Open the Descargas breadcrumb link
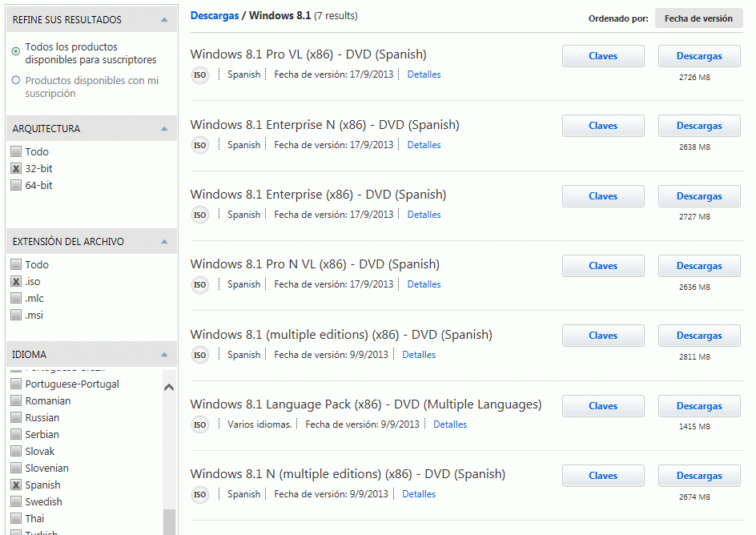The height and width of the screenshot is (535, 756). (x=215, y=15)
